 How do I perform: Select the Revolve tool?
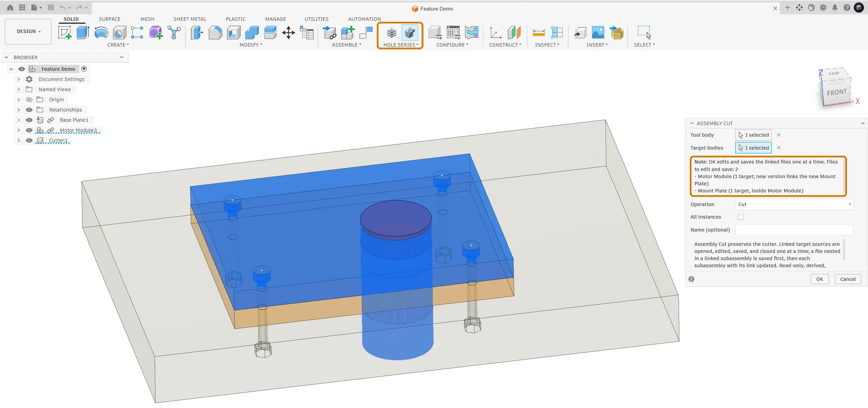pyautogui.click(x=101, y=33)
